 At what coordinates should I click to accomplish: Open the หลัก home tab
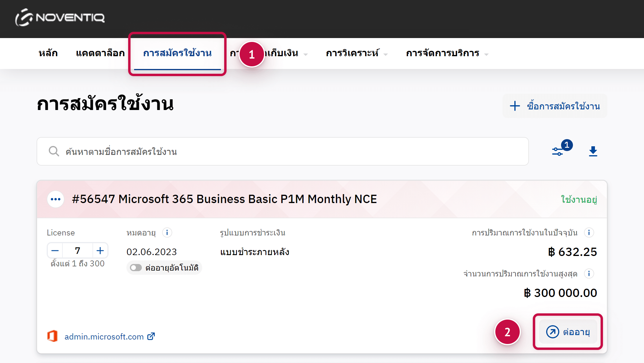click(x=48, y=53)
